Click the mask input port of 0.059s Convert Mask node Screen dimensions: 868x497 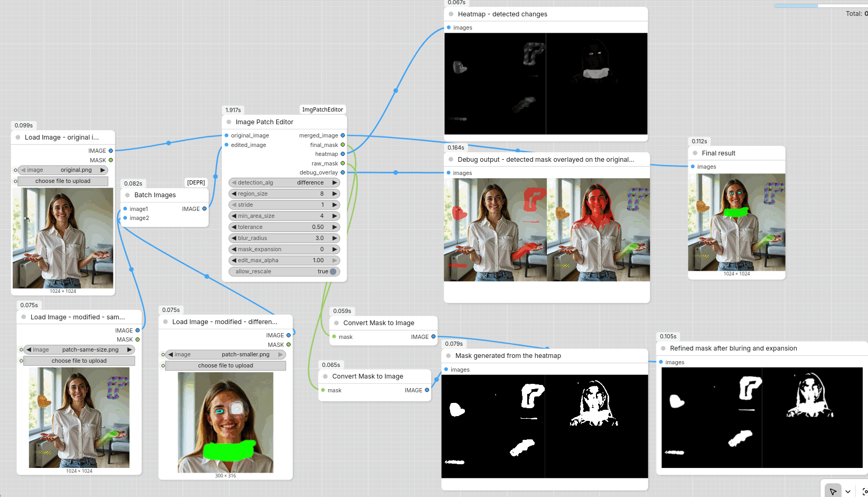[x=334, y=337]
